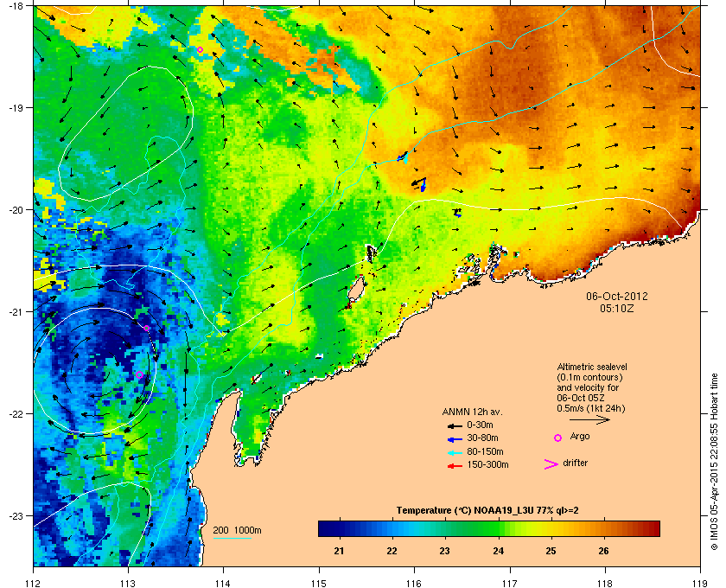Click the 'and velocity for' text
The height and width of the screenshot is (588, 726).
(588, 387)
